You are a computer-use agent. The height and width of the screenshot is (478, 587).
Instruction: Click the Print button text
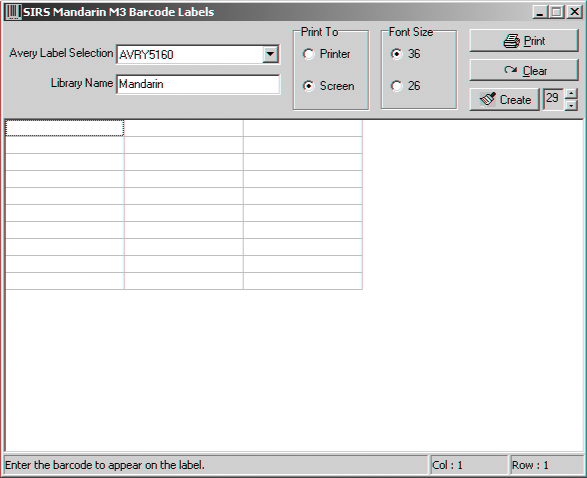pyautogui.click(x=534, y=41)
